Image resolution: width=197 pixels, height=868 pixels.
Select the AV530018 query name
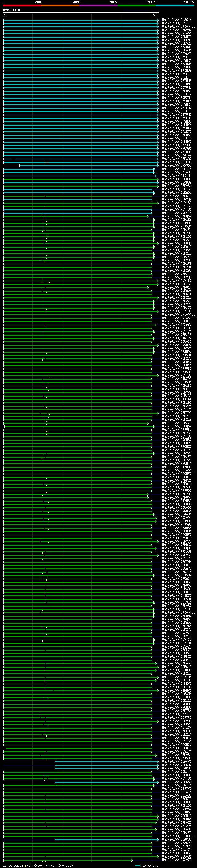point(11,10)
